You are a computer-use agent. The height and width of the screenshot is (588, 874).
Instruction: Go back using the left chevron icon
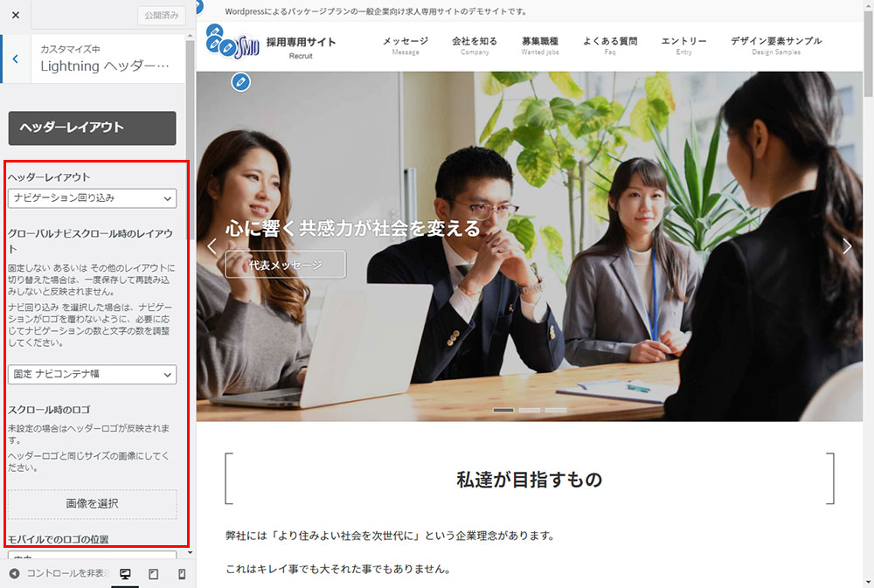(x=16, y=59)
